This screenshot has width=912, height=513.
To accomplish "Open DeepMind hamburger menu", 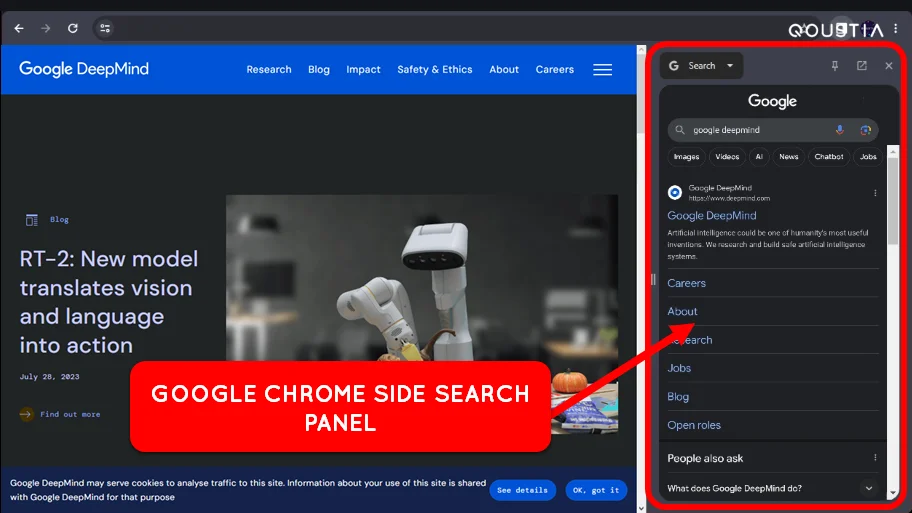I will tap(602, 70).
